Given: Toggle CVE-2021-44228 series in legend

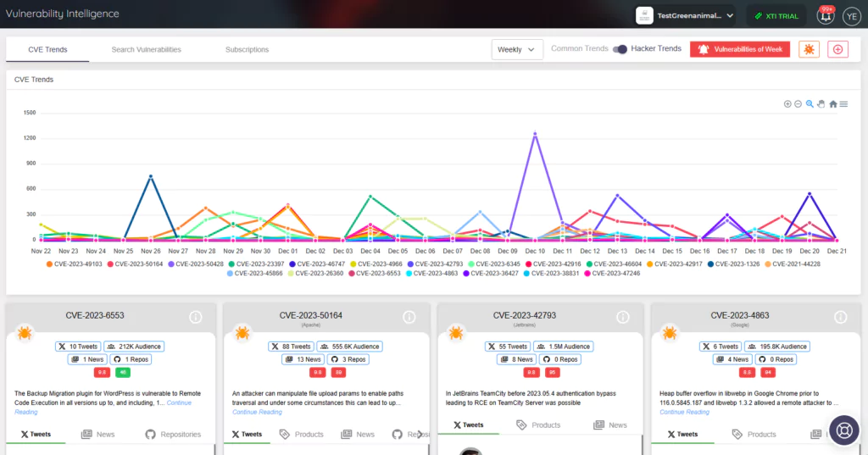Looking at the screenshot, I should pos(793,264).
